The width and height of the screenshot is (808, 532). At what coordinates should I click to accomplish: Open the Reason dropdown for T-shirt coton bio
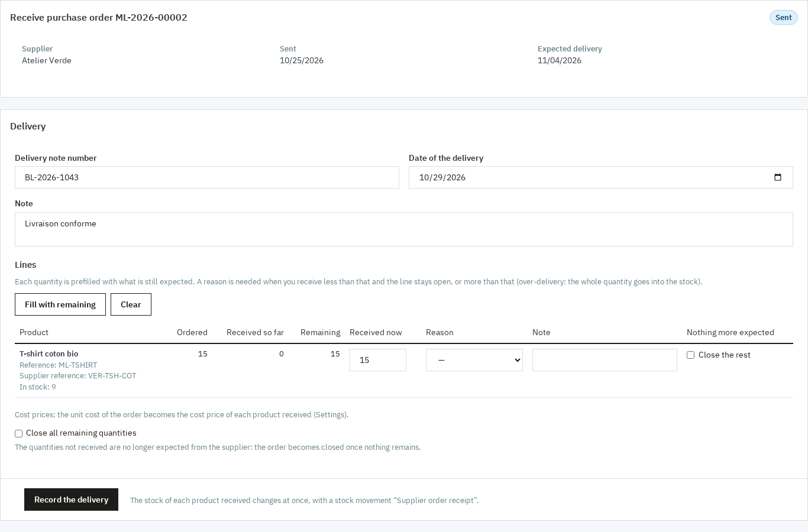point(474,360)
